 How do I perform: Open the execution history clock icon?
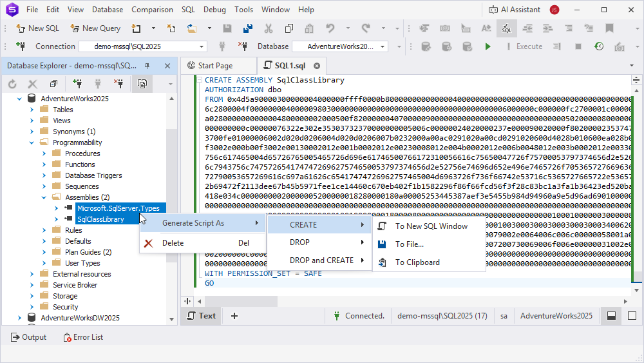(x=599, y=46)
